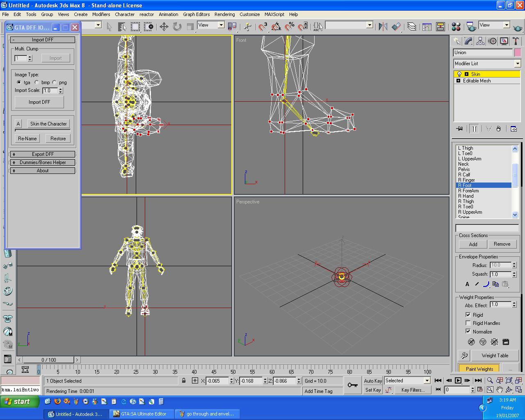Click the Rotate tool icon

pos(177,27)
